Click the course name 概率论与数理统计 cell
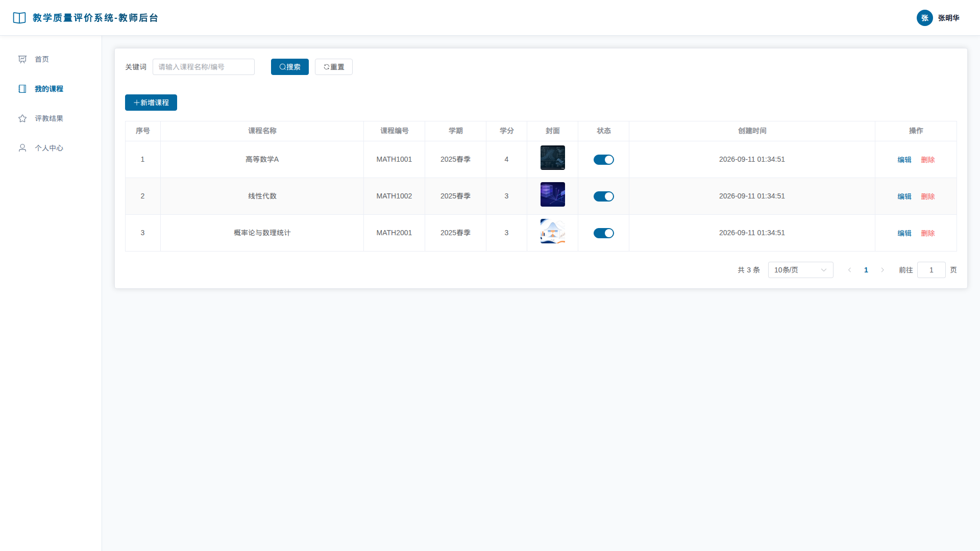 [262, 233]
